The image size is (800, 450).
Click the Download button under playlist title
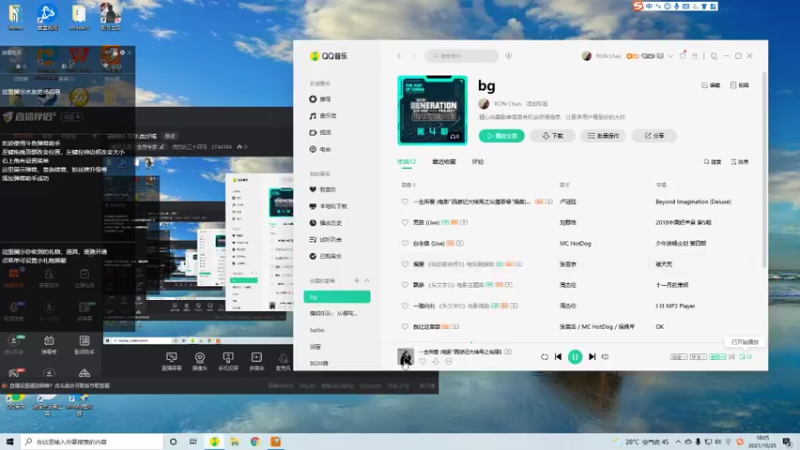tap(553, 136)
